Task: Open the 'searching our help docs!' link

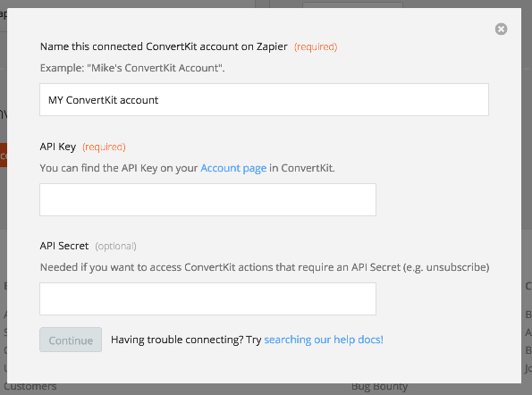Action: (324, 340)
